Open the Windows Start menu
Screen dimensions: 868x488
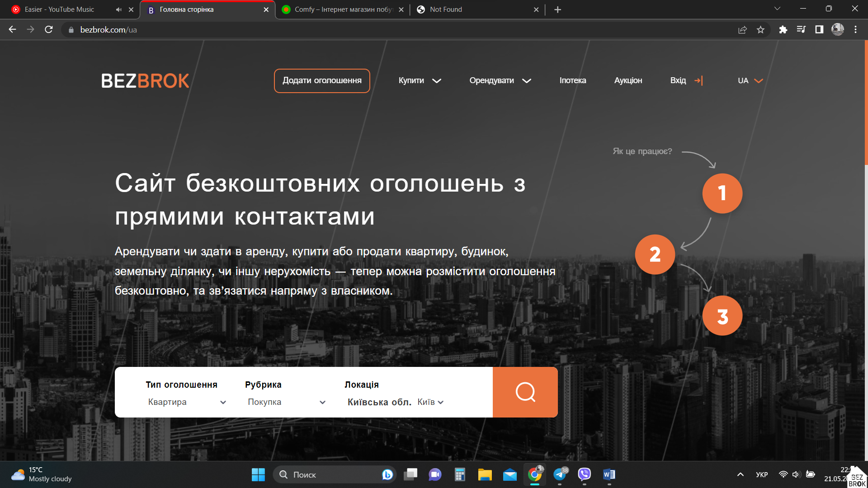[x=258, y=474]
